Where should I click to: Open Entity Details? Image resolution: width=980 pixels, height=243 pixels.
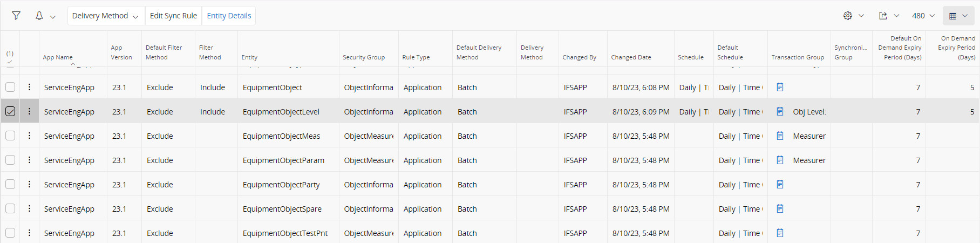[229, 16]
